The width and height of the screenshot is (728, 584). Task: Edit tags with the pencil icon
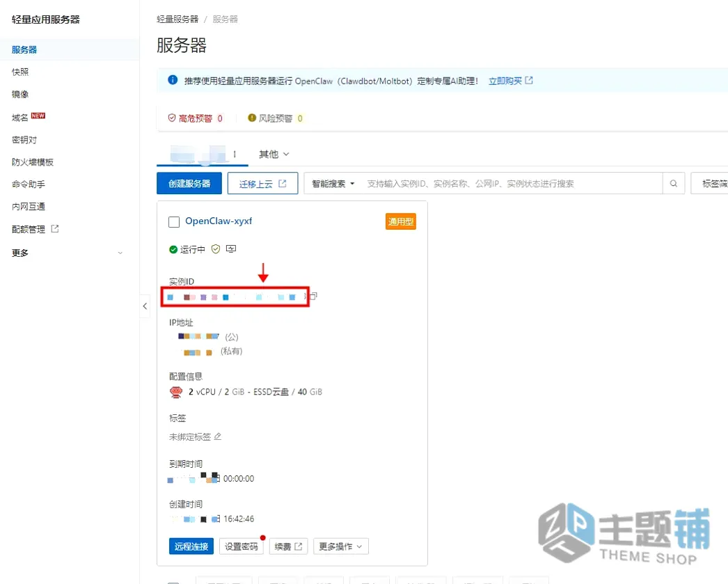point(218,436)
